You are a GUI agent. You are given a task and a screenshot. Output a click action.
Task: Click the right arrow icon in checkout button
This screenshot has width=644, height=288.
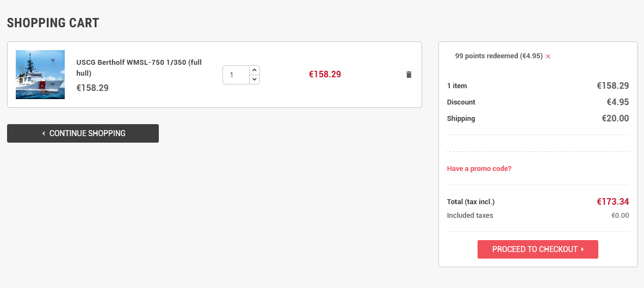click(583, 249)
